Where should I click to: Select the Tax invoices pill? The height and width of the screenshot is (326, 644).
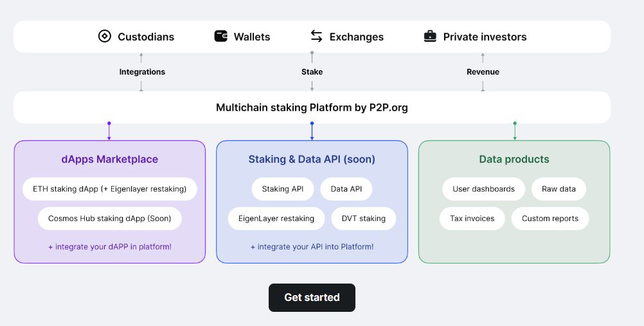[472, 218]
